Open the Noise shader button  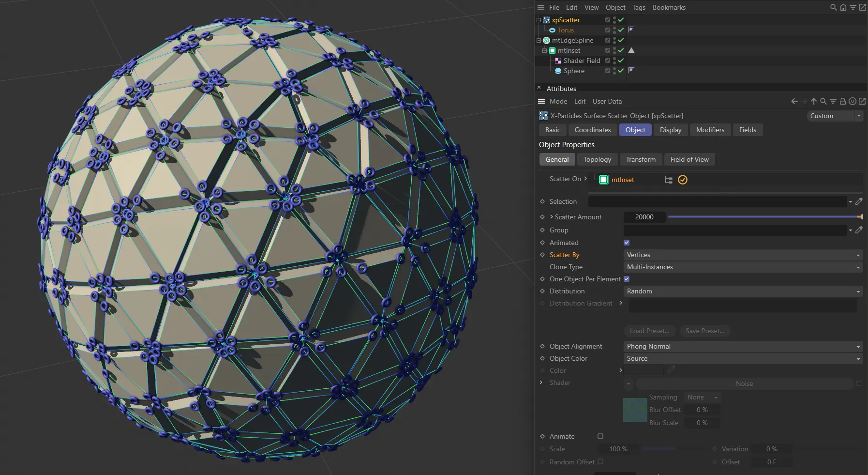click(x=744, y=383)
